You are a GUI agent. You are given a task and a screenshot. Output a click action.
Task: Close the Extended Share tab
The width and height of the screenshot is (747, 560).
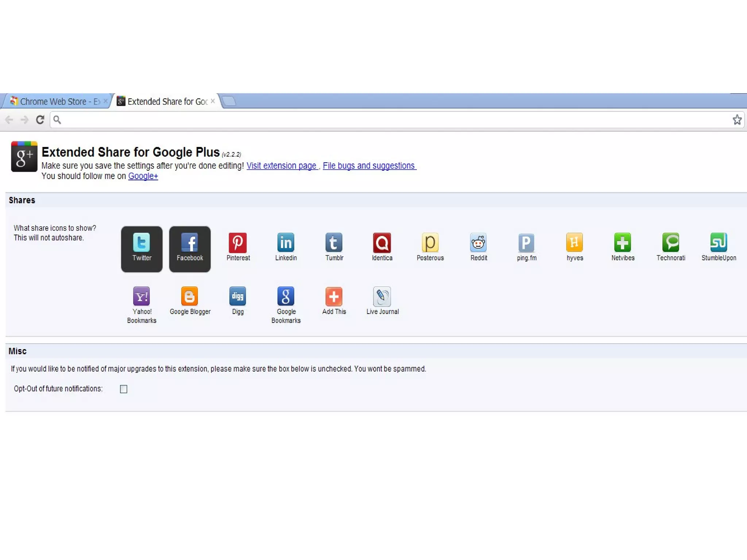(x=213, y=101)
